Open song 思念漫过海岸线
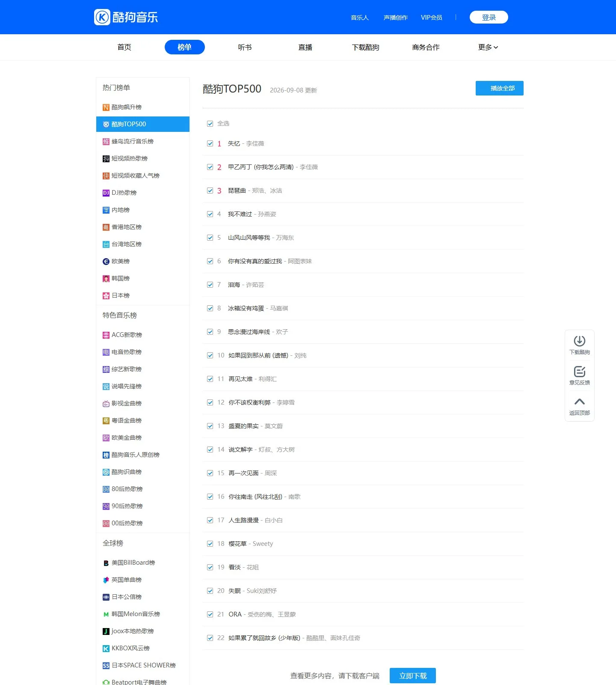616x685 pixels. pyautogui.click(x=249, y=332)
